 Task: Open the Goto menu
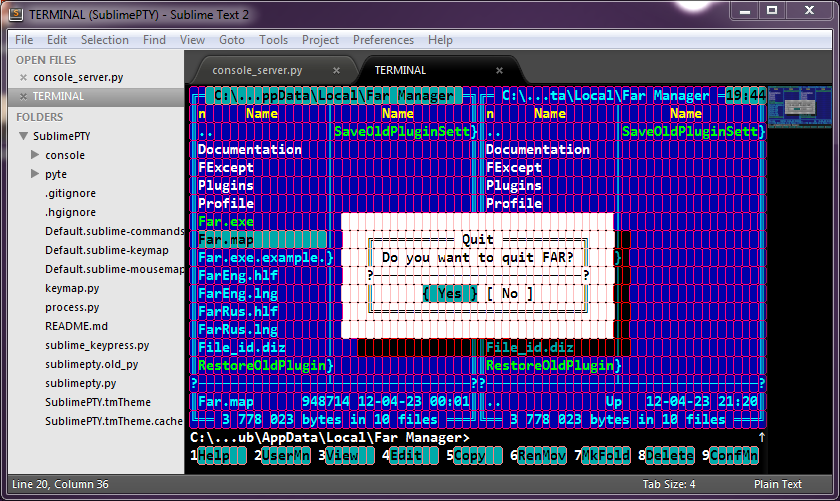pyautogui.click(x=231, y=40)
